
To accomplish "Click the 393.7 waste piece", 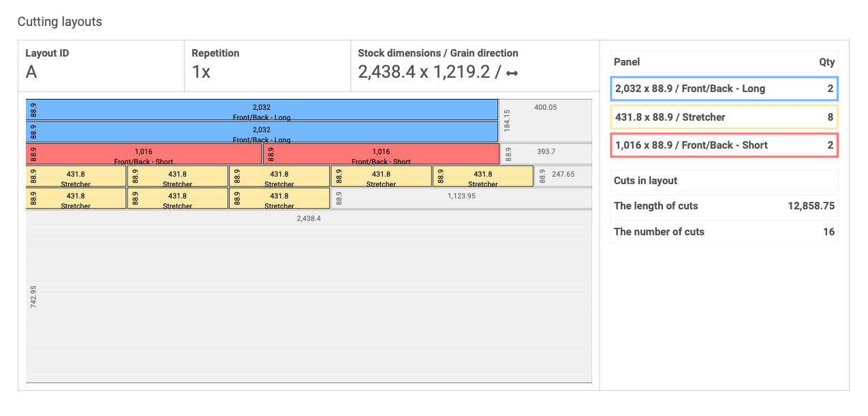I will tap(546, 154).
